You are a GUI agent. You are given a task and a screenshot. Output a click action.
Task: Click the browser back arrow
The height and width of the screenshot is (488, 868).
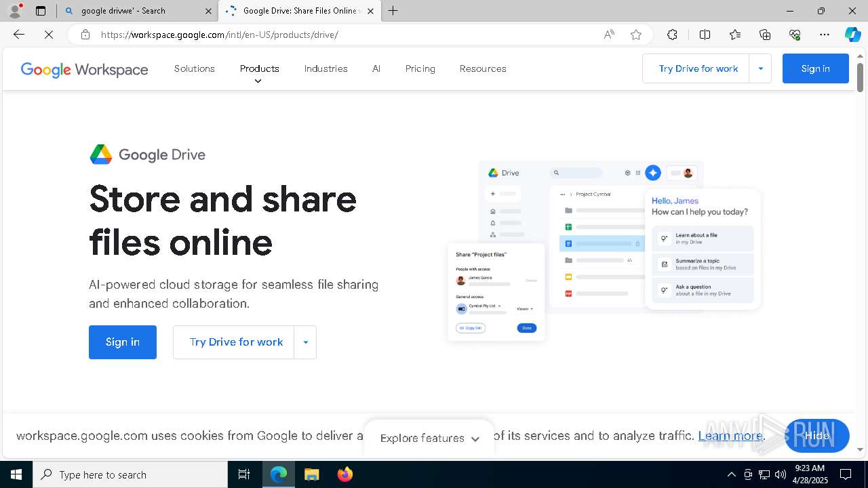(19, 35)
